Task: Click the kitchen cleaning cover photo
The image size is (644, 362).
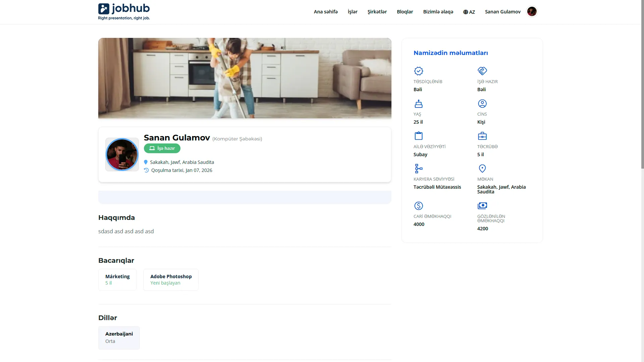Action: coord(245,78)
